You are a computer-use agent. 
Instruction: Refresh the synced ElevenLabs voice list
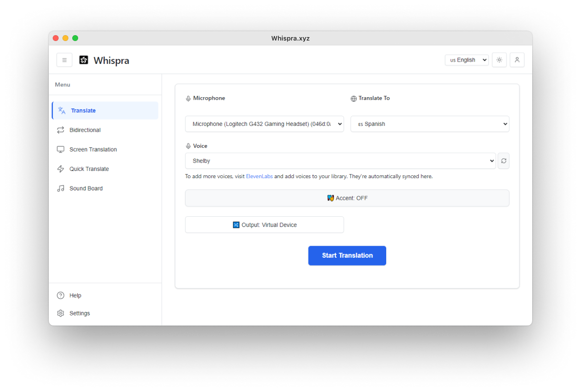tap(503, 161)
